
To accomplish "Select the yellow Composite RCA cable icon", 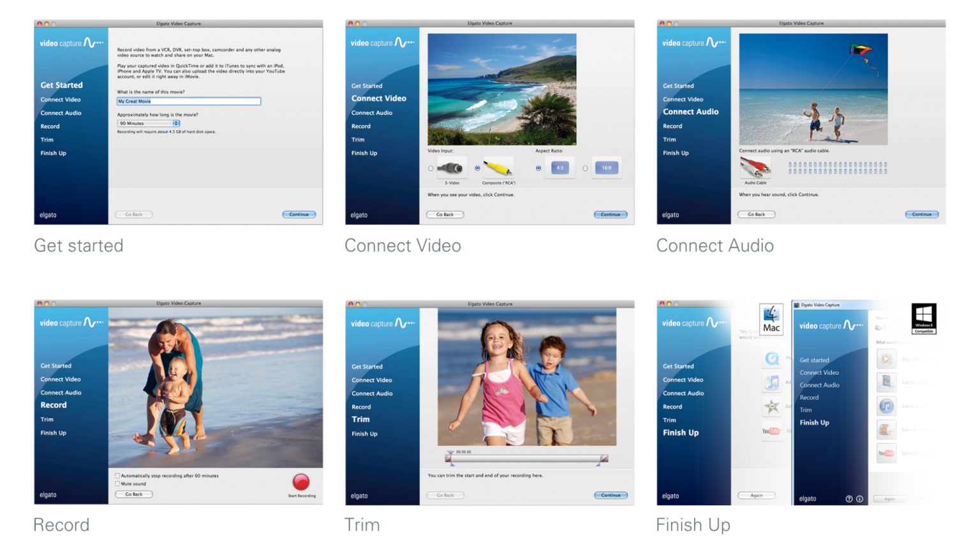I will (498, 168).
